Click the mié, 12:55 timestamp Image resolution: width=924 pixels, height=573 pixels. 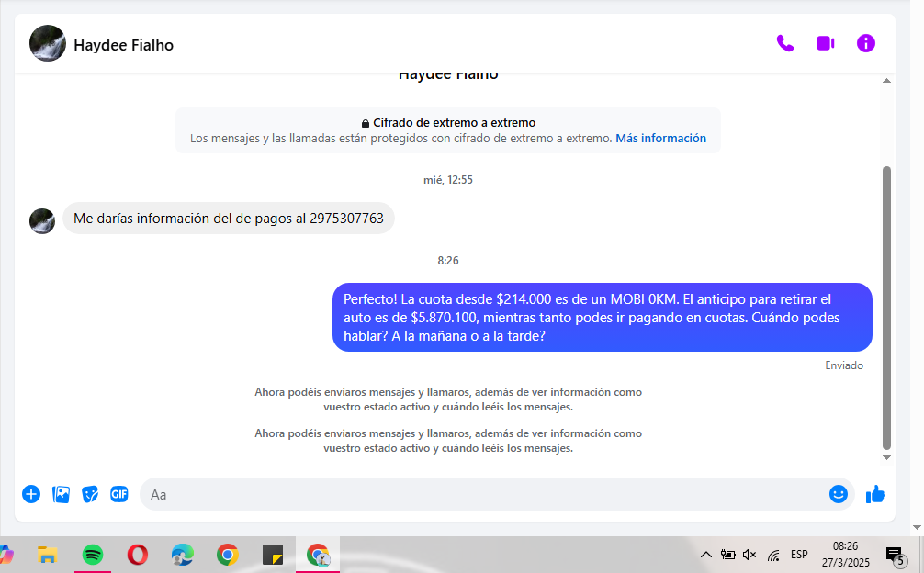448,180
